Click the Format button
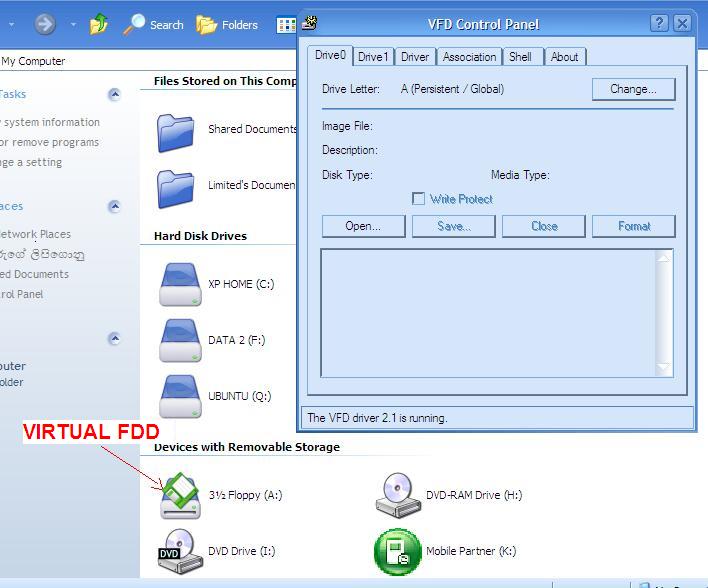 [x=633, y=226]
